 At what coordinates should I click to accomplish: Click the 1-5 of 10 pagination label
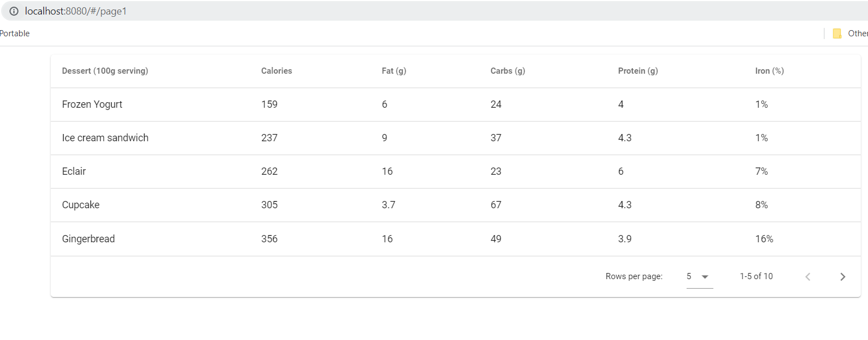756,276
